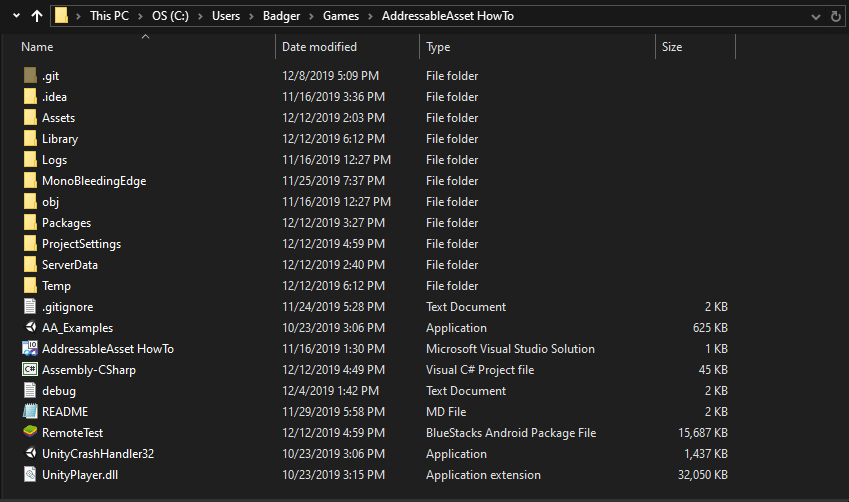The image size is (849, 502).
Task: Click the 'MD File' type cell
Action: (446, 412)
